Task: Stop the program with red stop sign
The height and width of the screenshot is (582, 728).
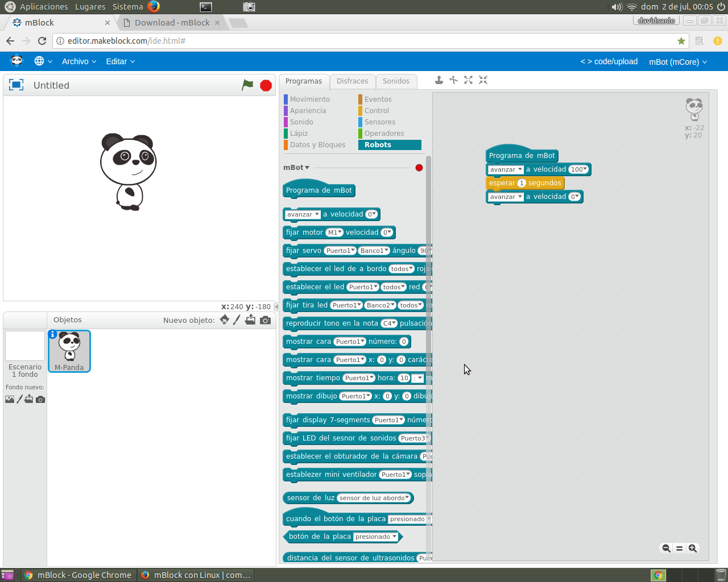Action: tap(266, 85)
